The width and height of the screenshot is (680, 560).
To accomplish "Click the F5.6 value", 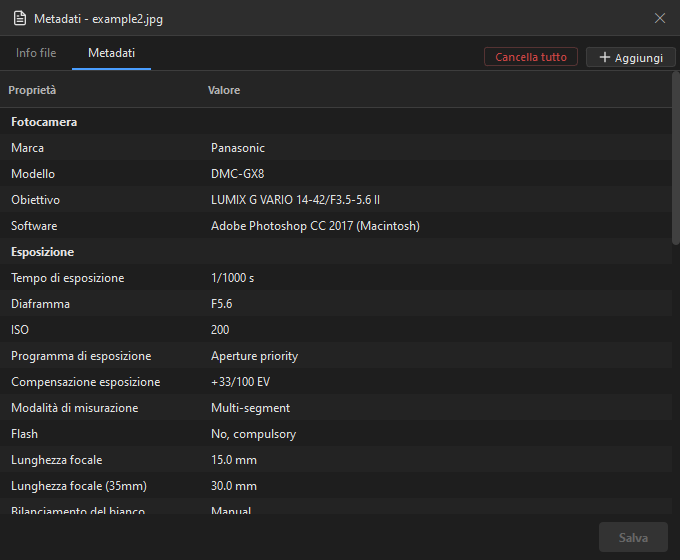I will point(222,304).
